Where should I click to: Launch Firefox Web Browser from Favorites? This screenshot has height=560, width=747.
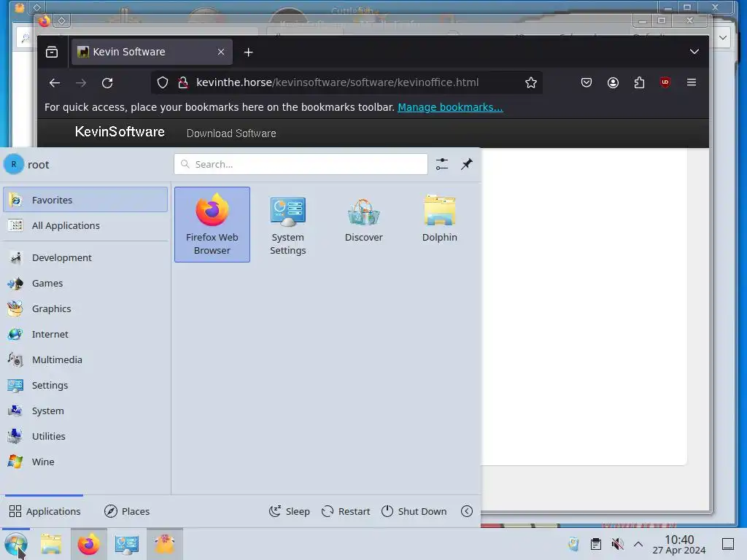coord(212,225)
